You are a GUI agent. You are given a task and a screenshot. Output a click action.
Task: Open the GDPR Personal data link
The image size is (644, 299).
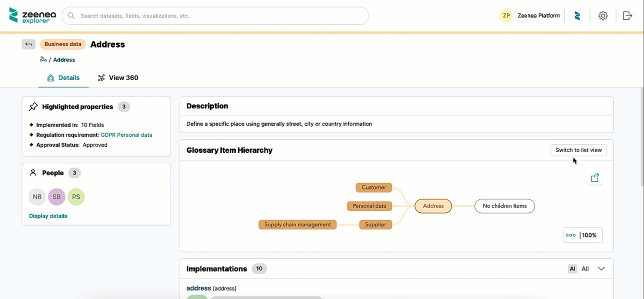(126, 135)
